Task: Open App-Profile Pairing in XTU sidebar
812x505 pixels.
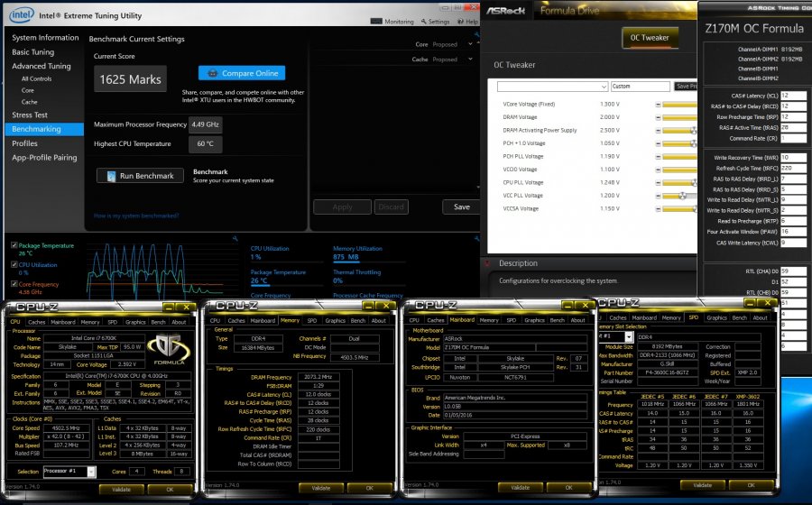Action: tap(44, 157)
